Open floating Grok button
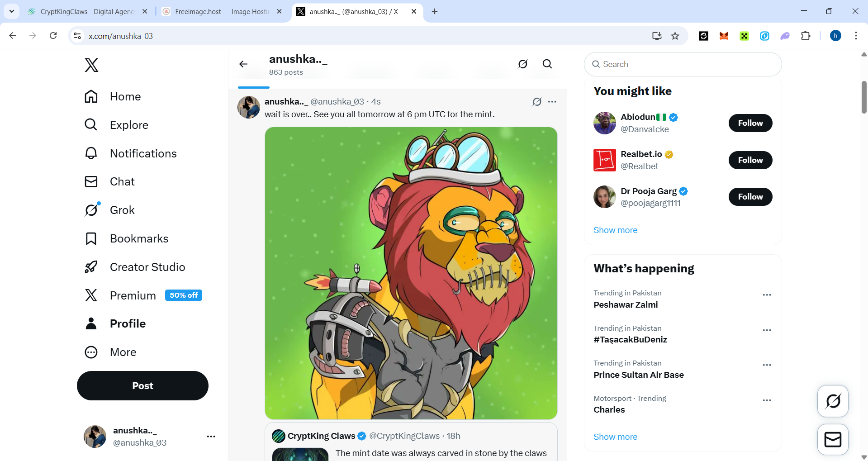 [x=833, y=401]
